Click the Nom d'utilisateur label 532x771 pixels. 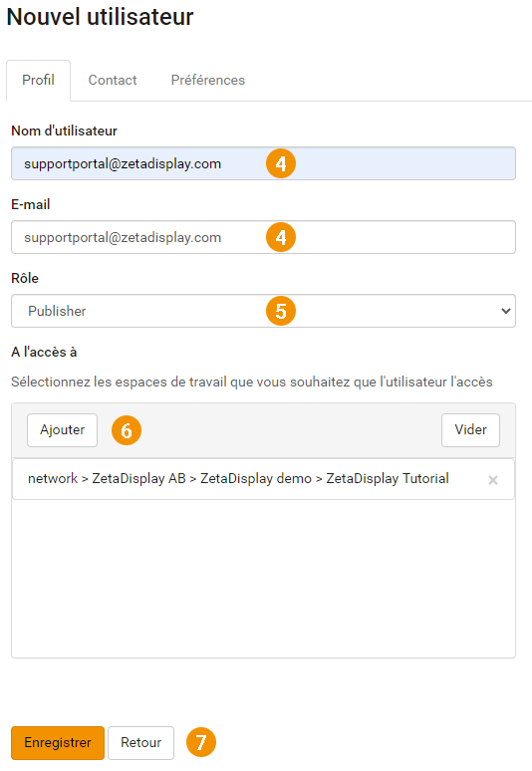coord(65,130)
